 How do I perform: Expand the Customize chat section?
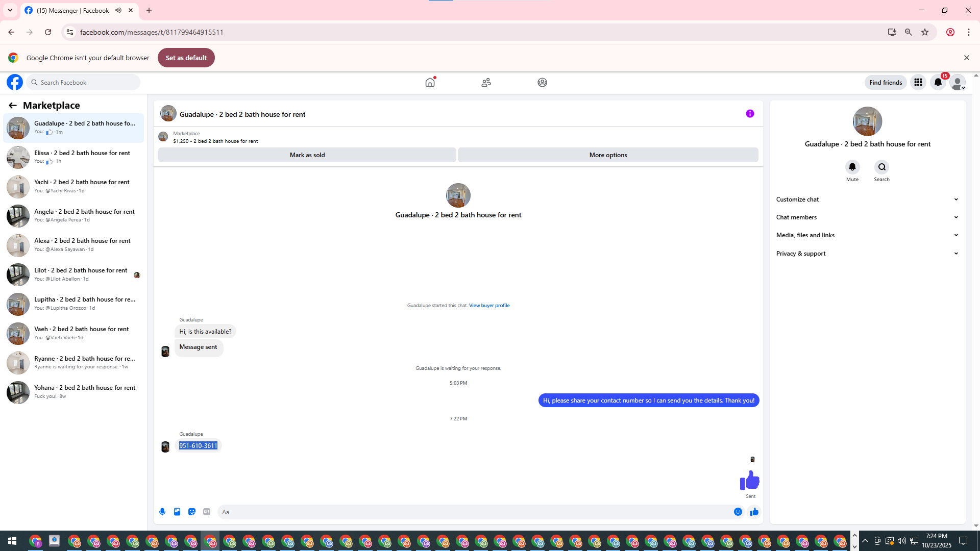point(867,199)
